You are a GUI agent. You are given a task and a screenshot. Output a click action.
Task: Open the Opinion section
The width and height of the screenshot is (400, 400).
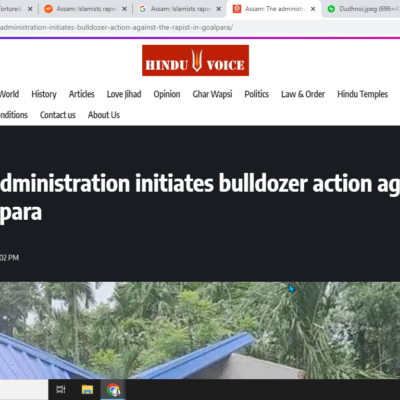pyautogui.click(x=167, y=94)
